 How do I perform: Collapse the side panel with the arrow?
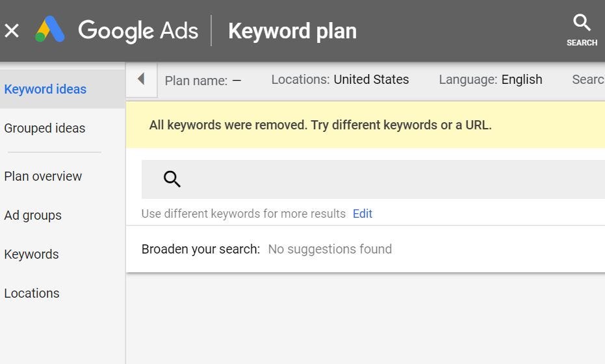(x=141, y=79)
